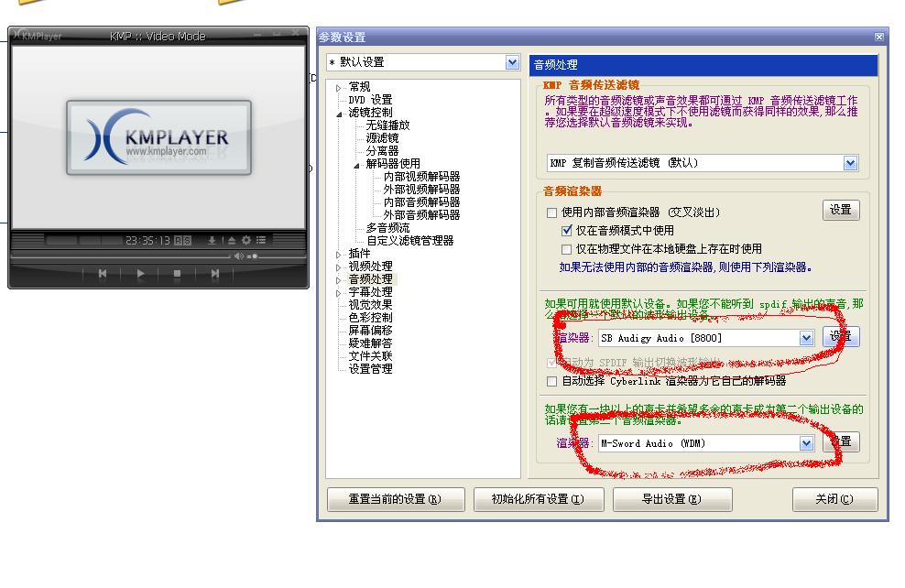Click the KMPlayer logo in title bar

pyautogui.click(x=37, y=36)
